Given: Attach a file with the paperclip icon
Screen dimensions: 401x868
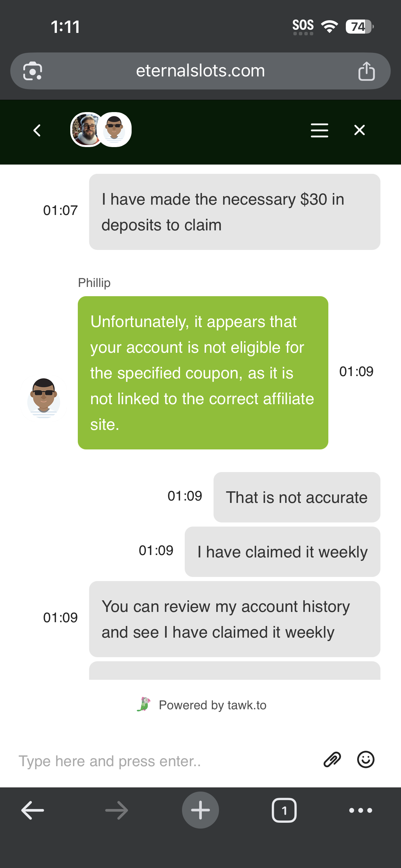Looking at the screenshot, I should point(332,760).
